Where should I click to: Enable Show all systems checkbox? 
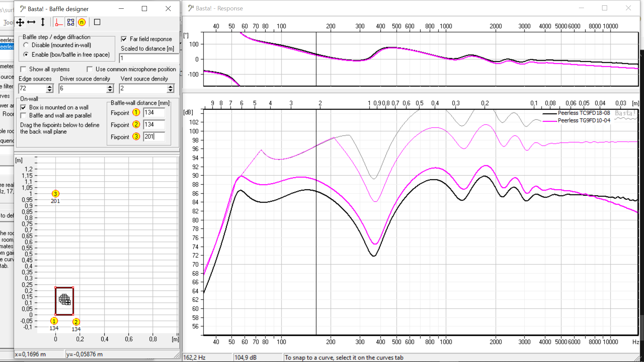pyautogui.click(x=23, y=69)
